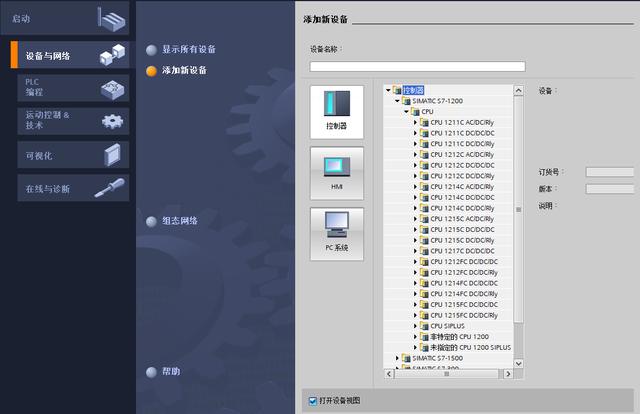Click the 显示所有设备 link
640x414 pixels.
pos(189,49)
